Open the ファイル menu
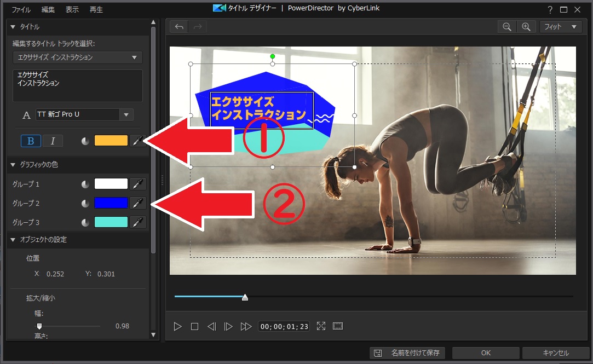The width and height of the screenshot is (593, 364). click(21, 9)
